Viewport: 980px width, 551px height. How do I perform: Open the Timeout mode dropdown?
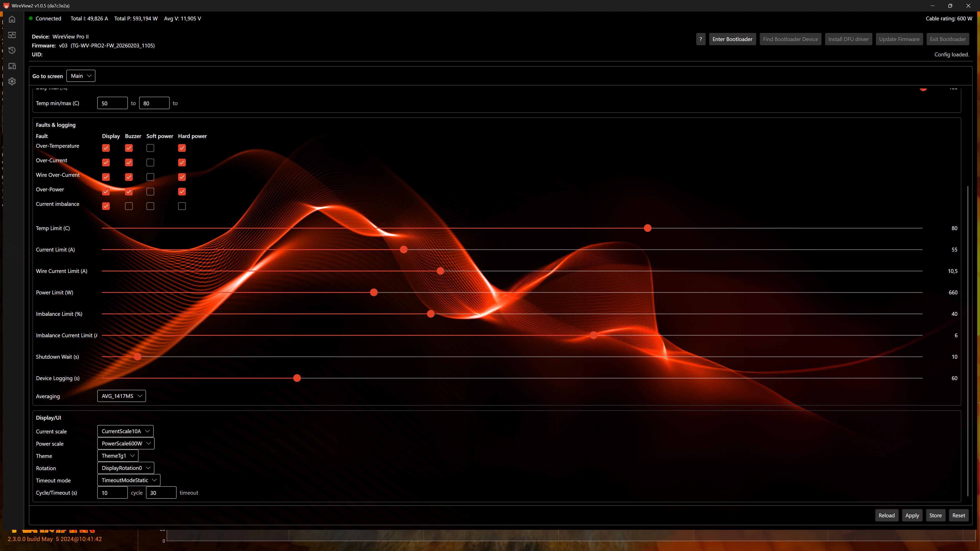pos(129,480)
